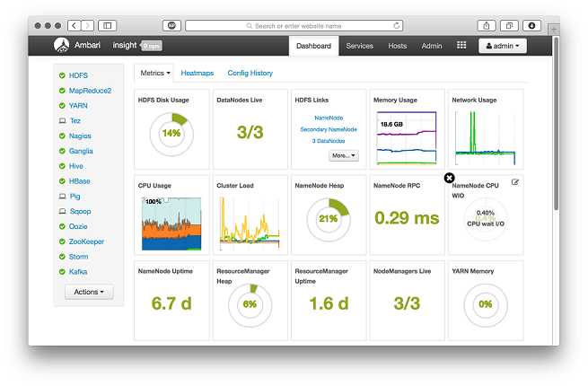Click the edit icon on NameNode CPU WIO widget
588x386 pixels.
click(x=515, y=182)
